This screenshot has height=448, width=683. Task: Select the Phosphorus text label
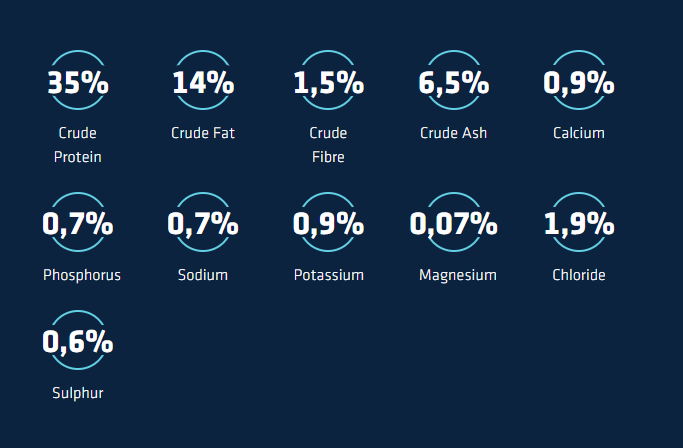(x=82, y=275)
